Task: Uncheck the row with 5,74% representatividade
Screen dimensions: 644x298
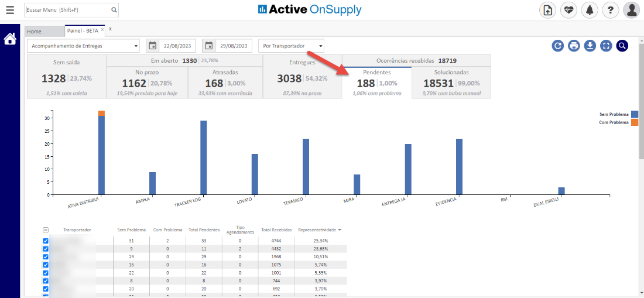Action: [46, 265]
